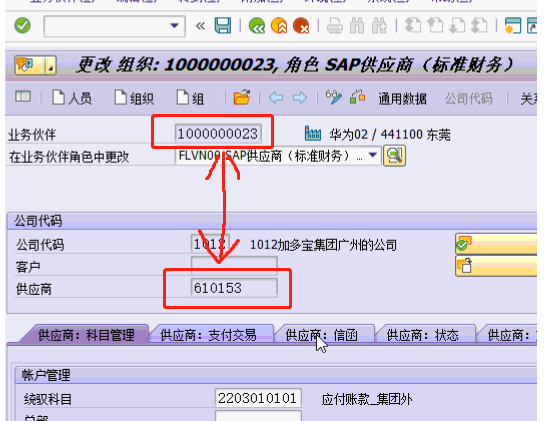
Task: Click the company code copy/create button
Action: (x=496, y=266)
